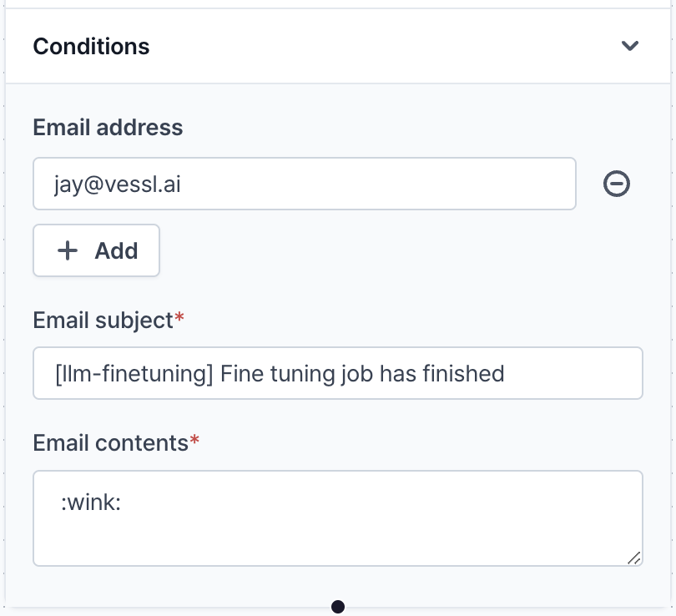Click the Conditions header title
The width and height of the screenshot is (676, 616).
pos(92,46)
